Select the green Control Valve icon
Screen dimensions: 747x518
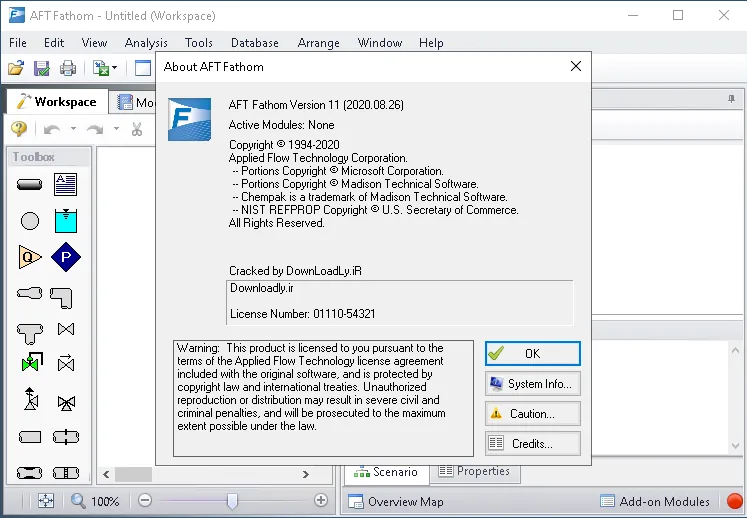click(x=32, y=362)
